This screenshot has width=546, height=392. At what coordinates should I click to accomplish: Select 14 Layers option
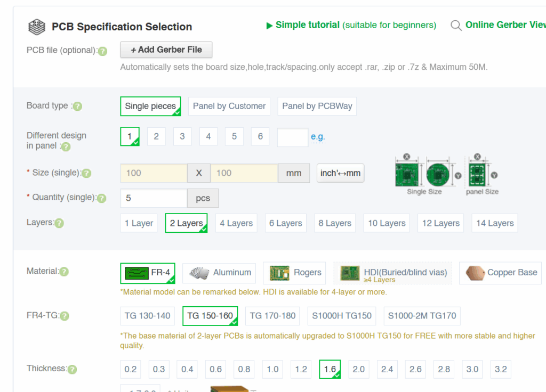click(x=495, y=223)
